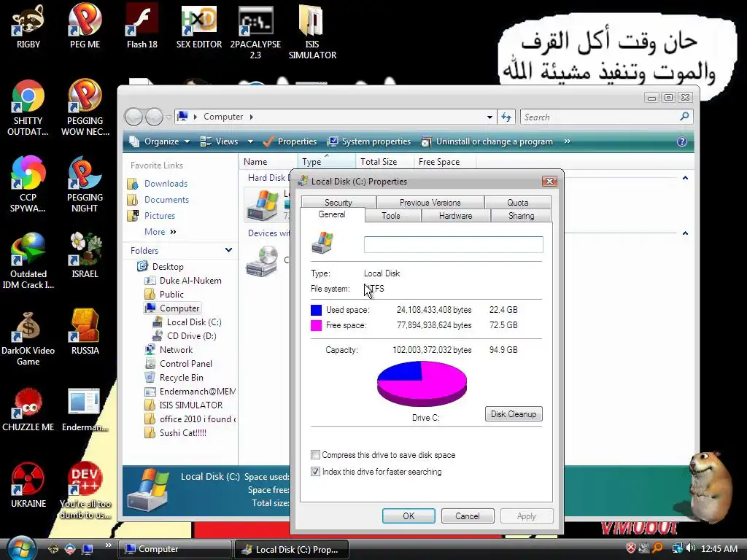The height and width of the screenshot is (560, 747).
Task: Launch CHUZZLE ME desktop shortcut
Action: coord(28,408)
